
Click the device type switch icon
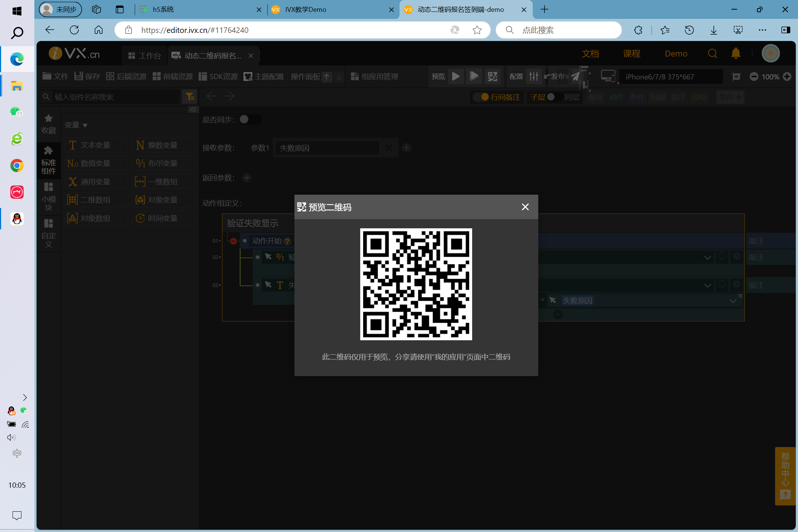[608, 76]
